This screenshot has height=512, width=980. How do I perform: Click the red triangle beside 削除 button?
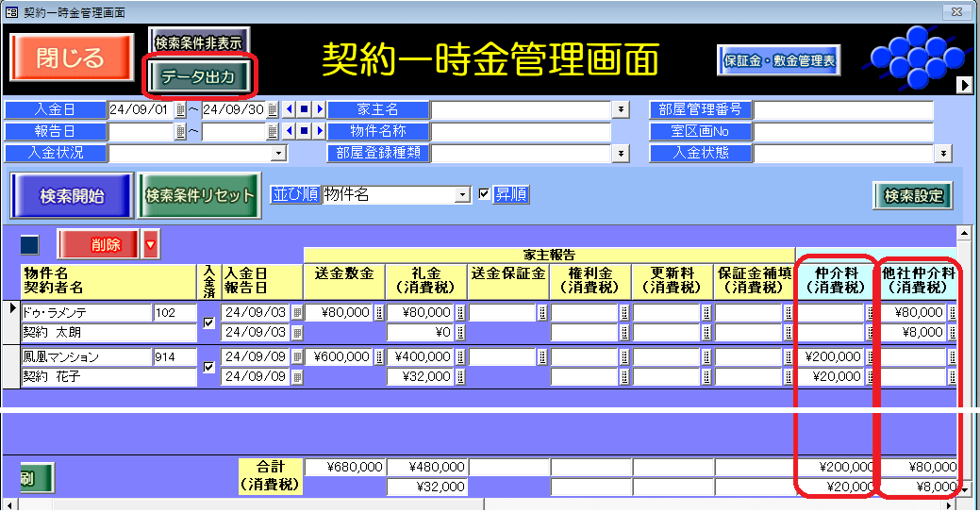[x=151, y=245]
